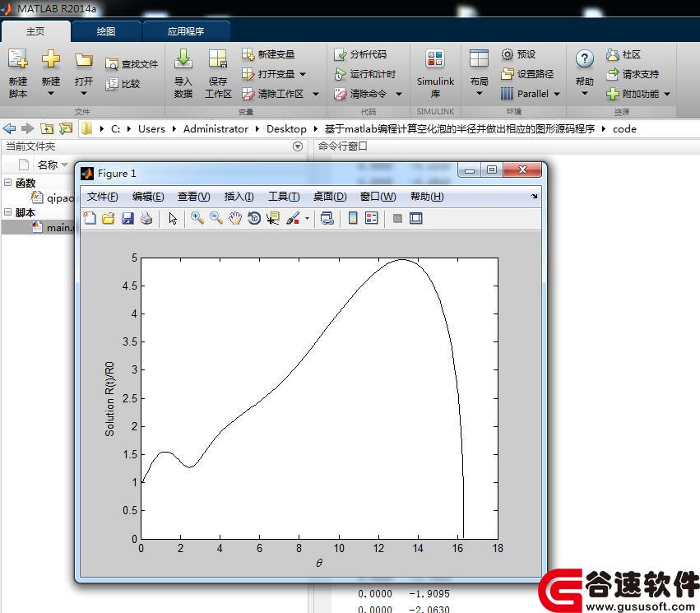Open Current Folder panel actions menu
Image resolution: width=700 pixels, height=613 pixels.
[297, 146]
